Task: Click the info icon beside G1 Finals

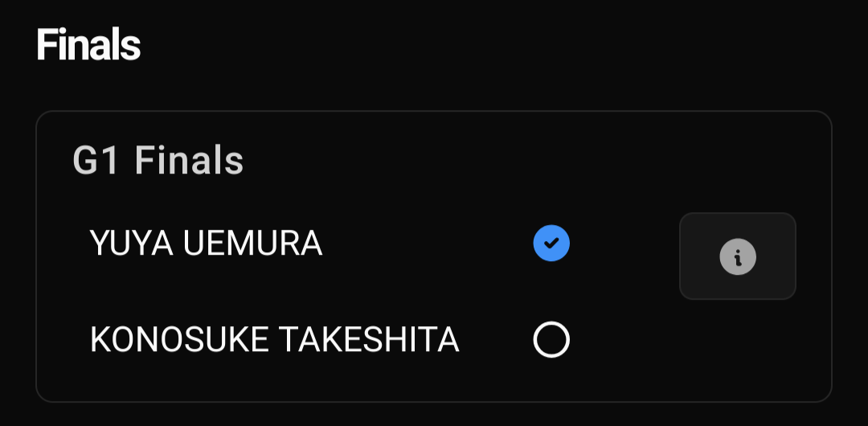Action: [737, 256]
